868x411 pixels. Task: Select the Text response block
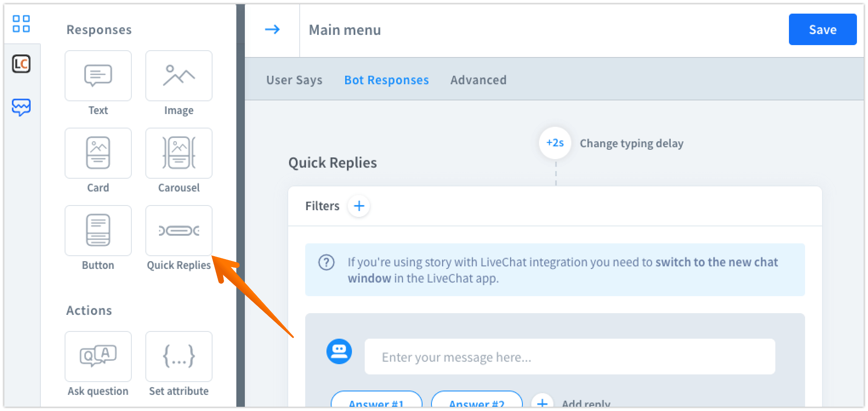tap(98, 76)
